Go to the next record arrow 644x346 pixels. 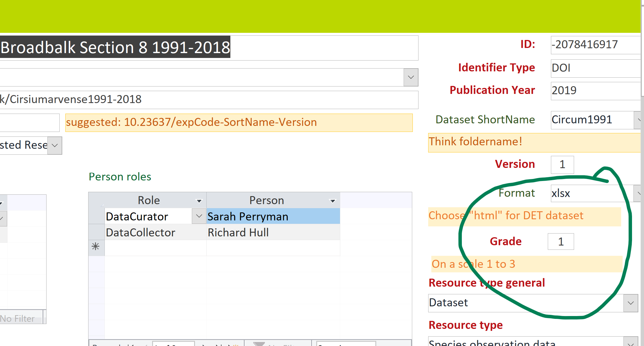(x=203, y=344)
